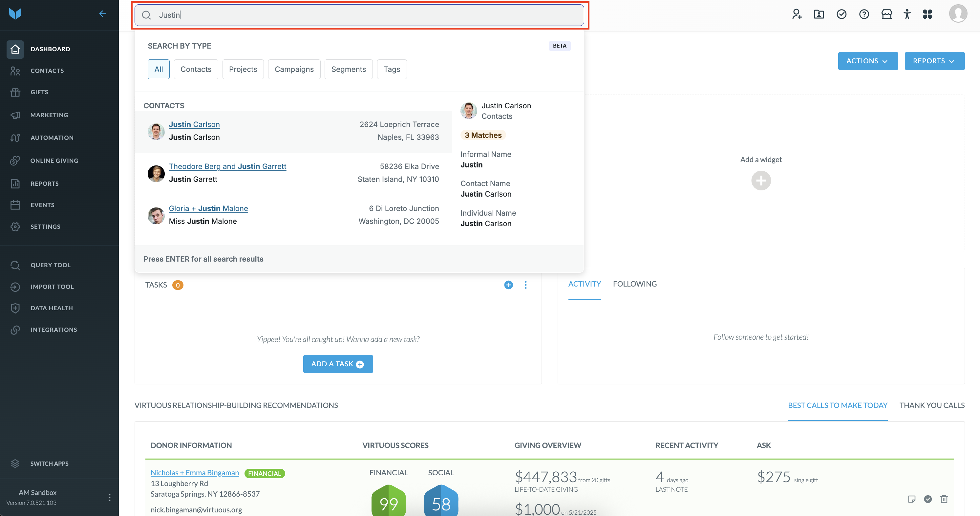This screenshot has width=980, height=516.
Task: Select the Contacts search type filter
Action: (196, 69)
